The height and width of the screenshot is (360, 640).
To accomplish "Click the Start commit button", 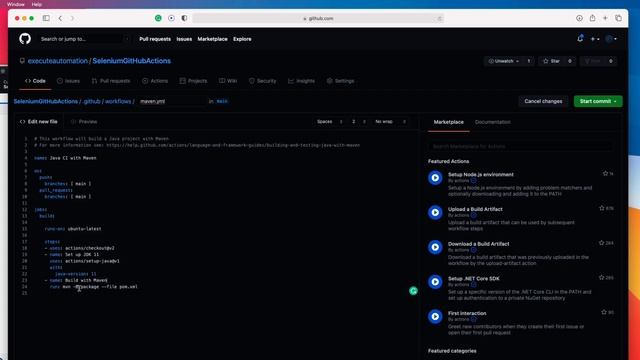I will click(x=598, y=101).
